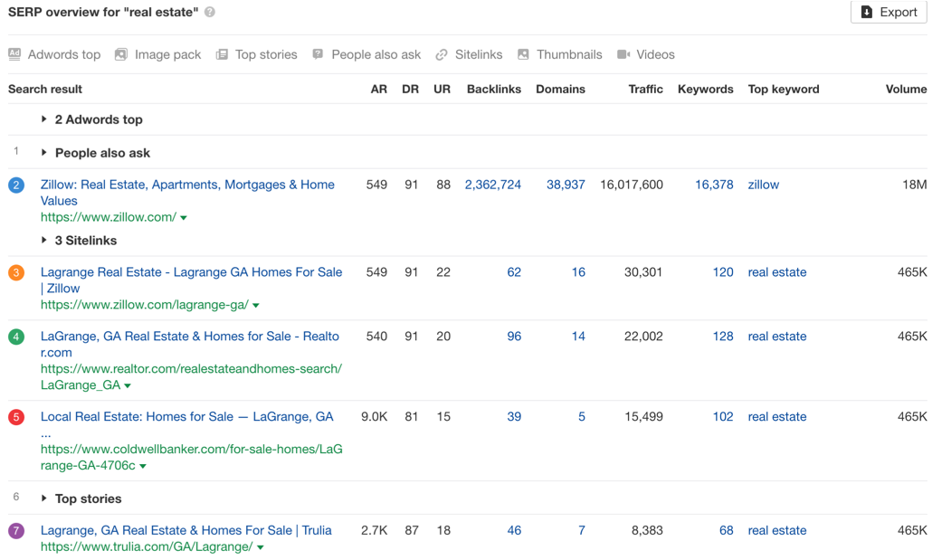Viewport: 942px width, 560px height.
Task: Click the 18M volume value
Action: pos(914,185)
